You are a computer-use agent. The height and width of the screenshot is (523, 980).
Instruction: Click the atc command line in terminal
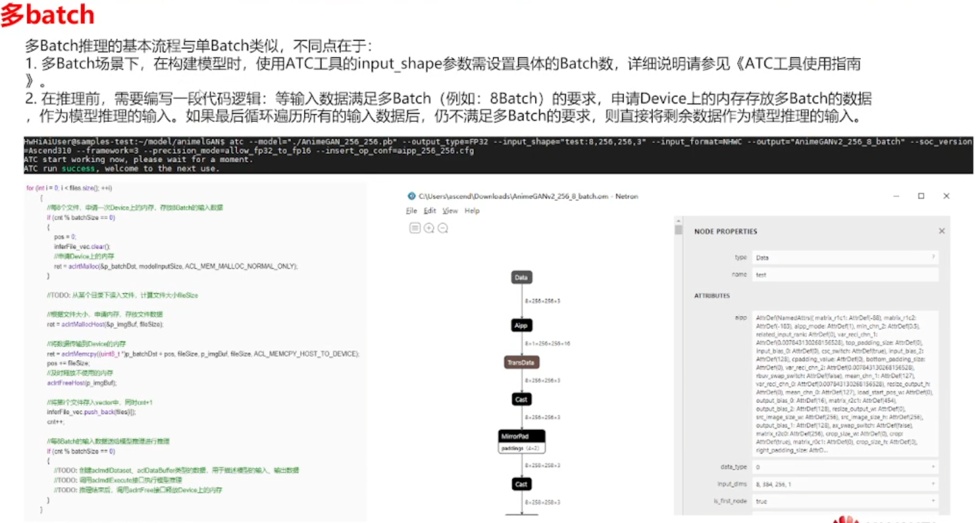pos(498,146)
